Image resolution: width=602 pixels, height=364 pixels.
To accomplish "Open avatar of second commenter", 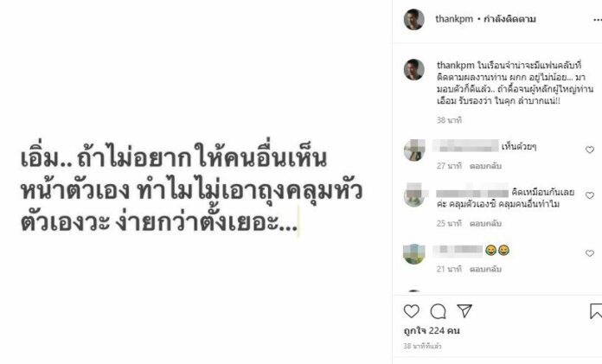I will pos(414,195).
